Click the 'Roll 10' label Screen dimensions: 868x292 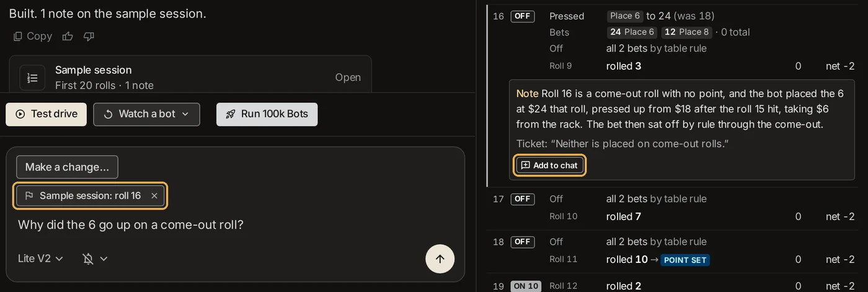coord(564,216)
